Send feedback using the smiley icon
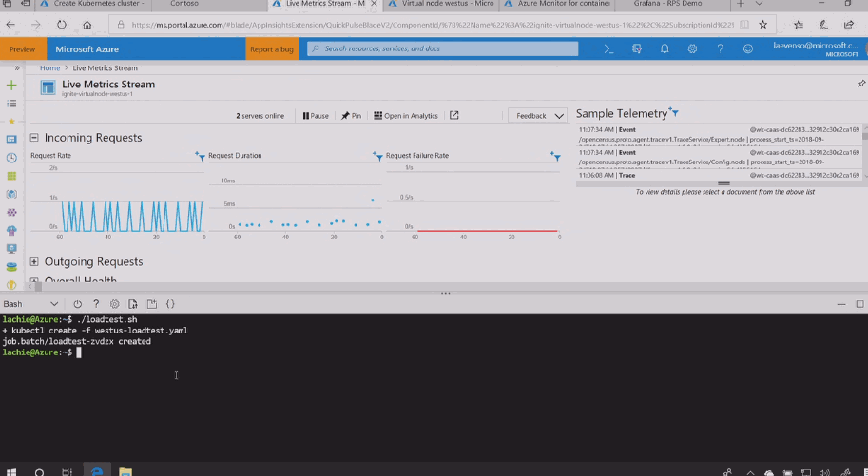This screenshot has width=868, height=476. click(x=748, y=48)
